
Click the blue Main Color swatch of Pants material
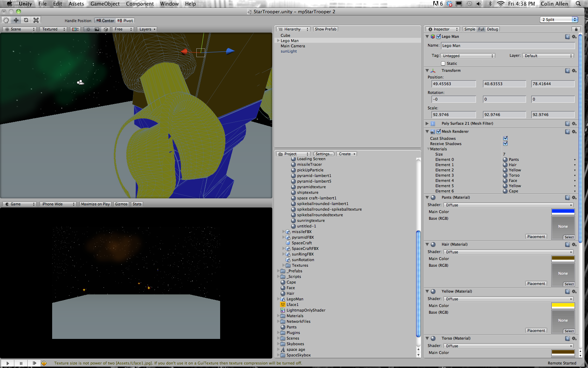point(563,211)
